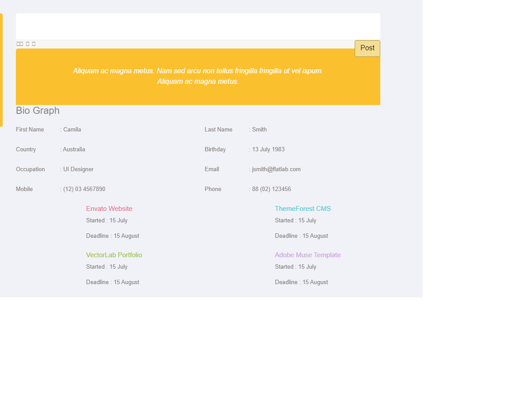Click the second icon below the text box

coord(21,44)
